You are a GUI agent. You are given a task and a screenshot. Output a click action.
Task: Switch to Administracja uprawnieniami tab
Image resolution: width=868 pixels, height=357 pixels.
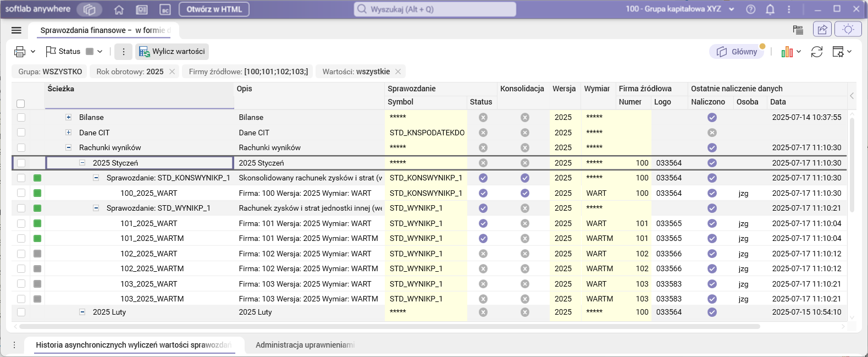click(305, 345)
